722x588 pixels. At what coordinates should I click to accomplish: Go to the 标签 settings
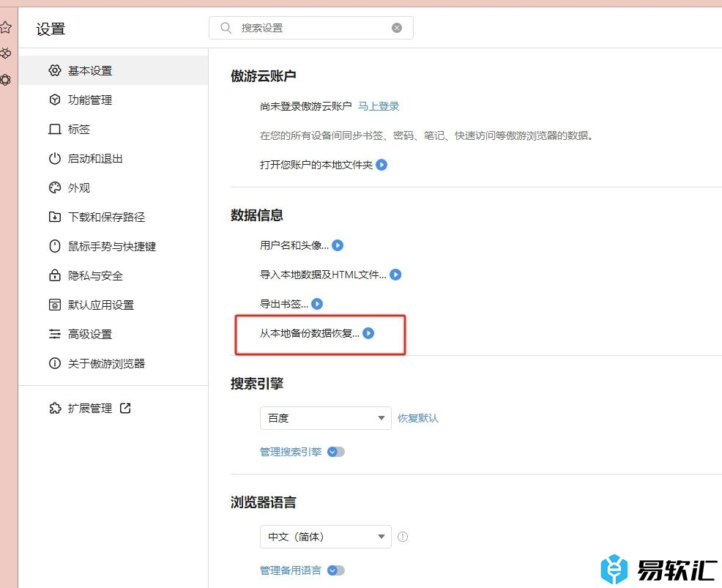113,130
